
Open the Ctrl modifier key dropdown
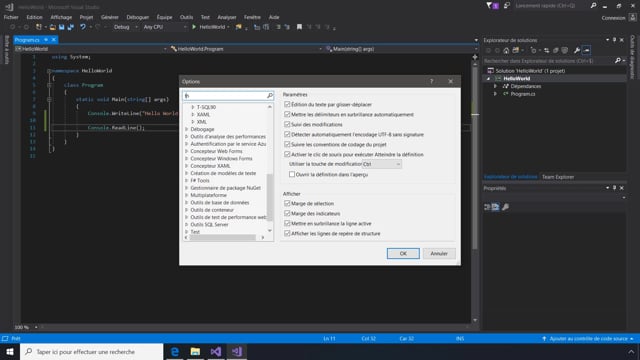(x=382, y=164)
